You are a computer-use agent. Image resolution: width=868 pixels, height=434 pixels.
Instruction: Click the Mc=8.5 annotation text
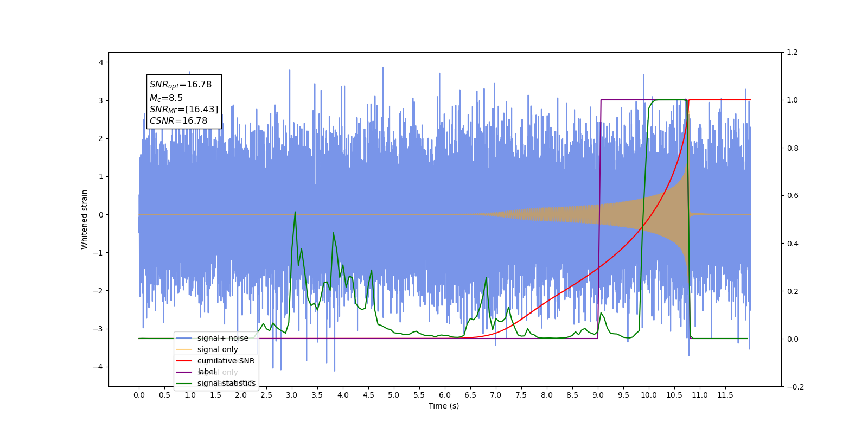pos(166,98)
